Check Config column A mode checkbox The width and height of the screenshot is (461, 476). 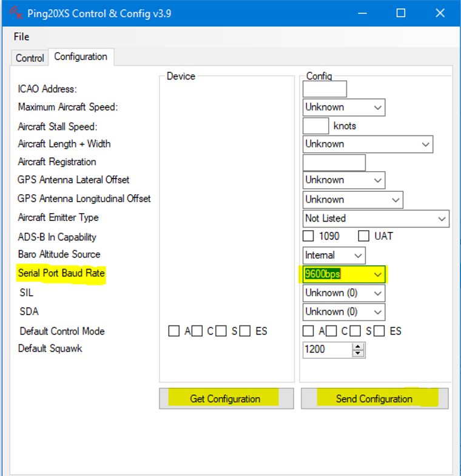tap(308, 331)
